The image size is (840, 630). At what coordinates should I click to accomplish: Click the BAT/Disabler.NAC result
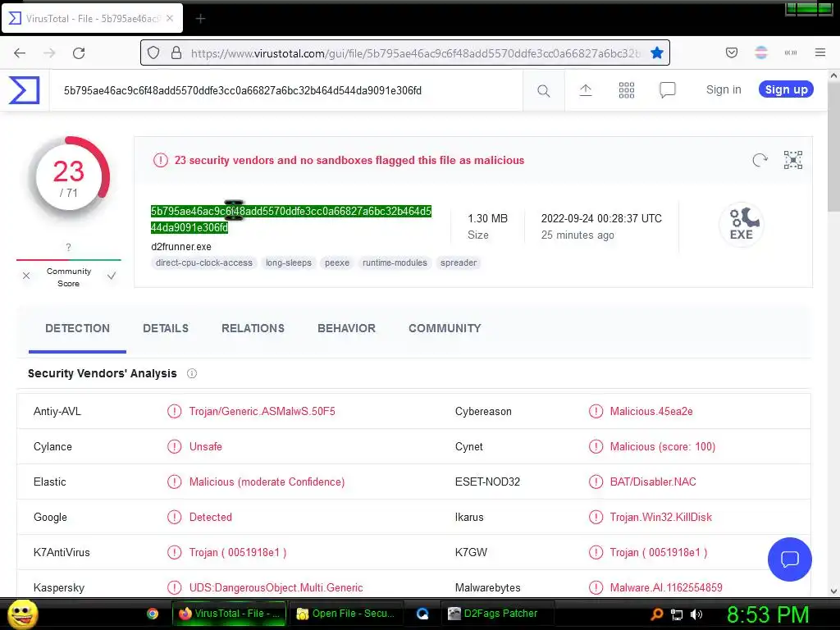[x=653, y=482]
